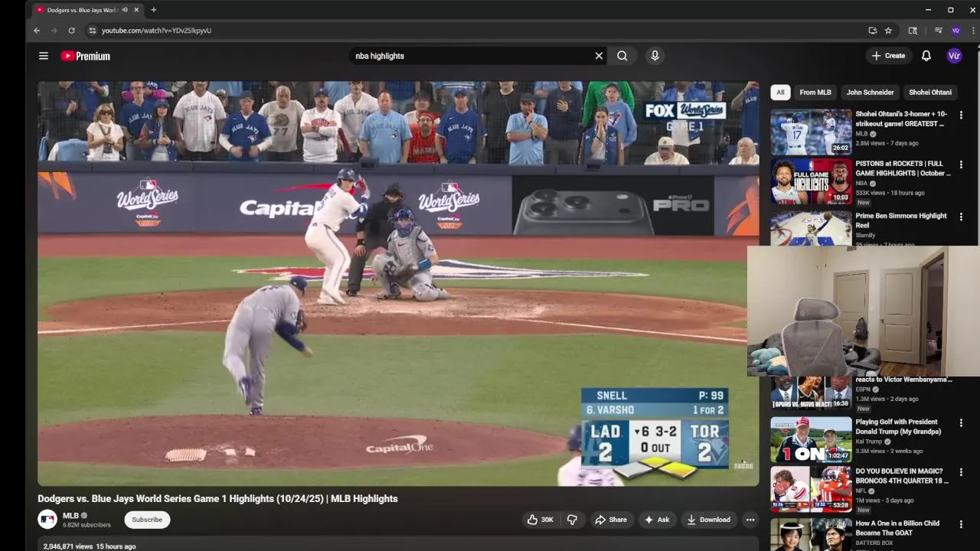Click the Ask button
This screenshot has width=980, height=551.
(657, 520)
